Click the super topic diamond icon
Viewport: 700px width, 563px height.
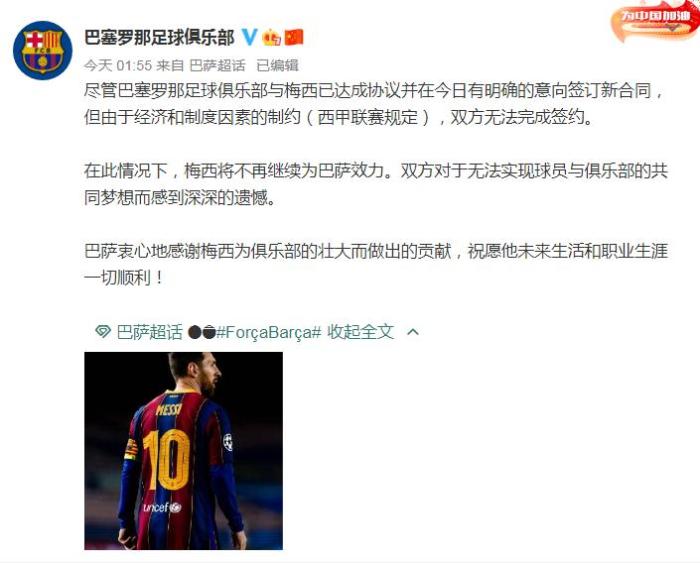[x=103, y=331]
